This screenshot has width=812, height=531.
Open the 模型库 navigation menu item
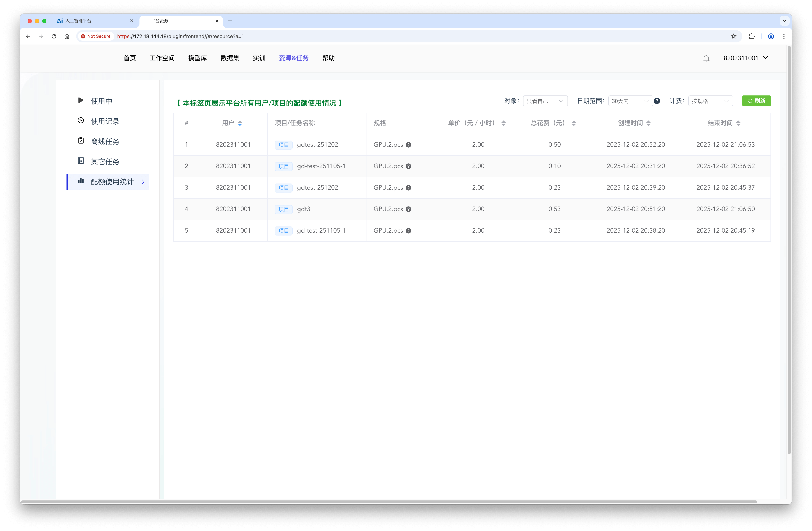(197, 58)
